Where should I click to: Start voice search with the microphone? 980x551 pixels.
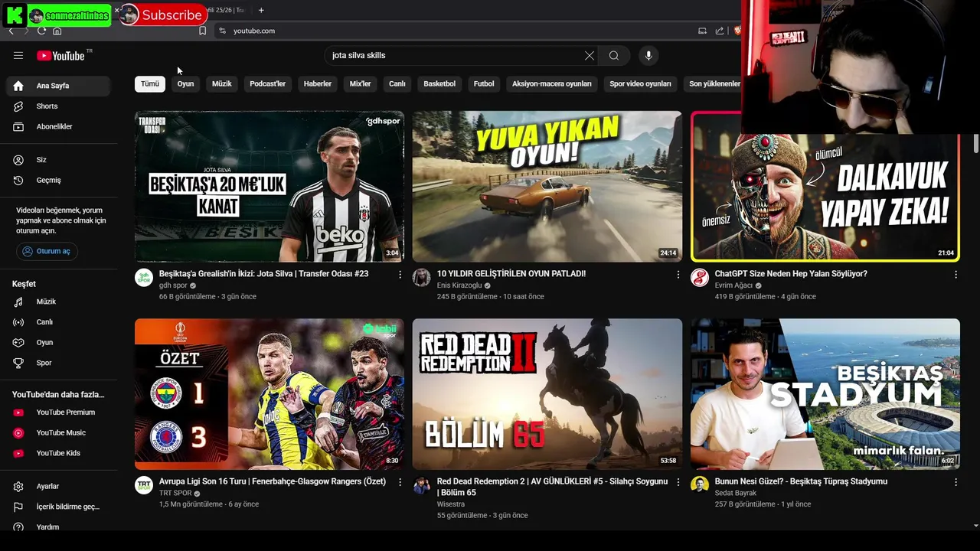tap(648, 55)
